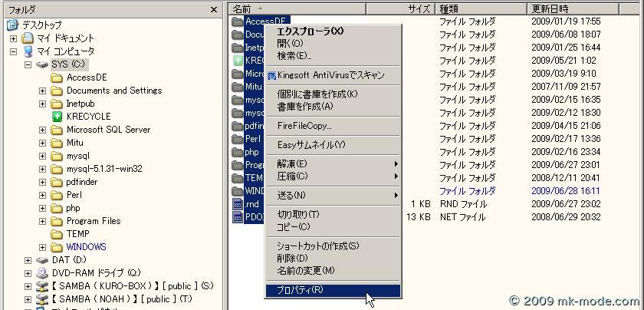
Task: Choose ショートカットの作成(S)
Action: point(333,246)
